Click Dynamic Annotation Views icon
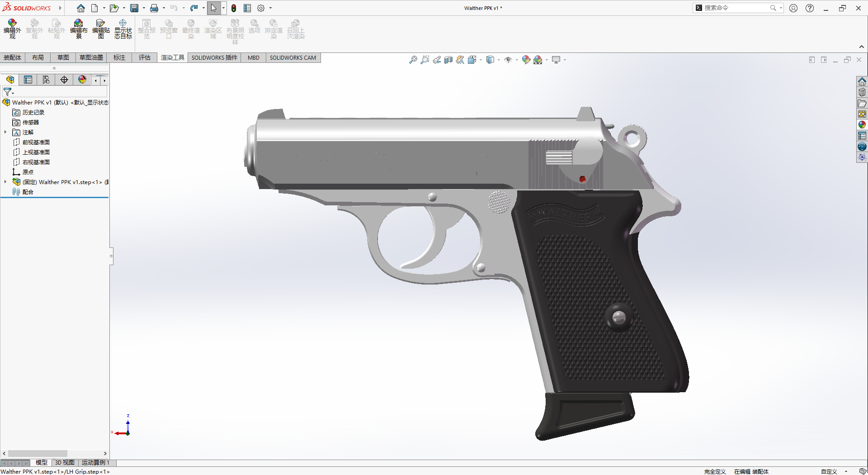The height and width of the screenshot is (475, 868). pyautogui.click(x=460, y=60)
